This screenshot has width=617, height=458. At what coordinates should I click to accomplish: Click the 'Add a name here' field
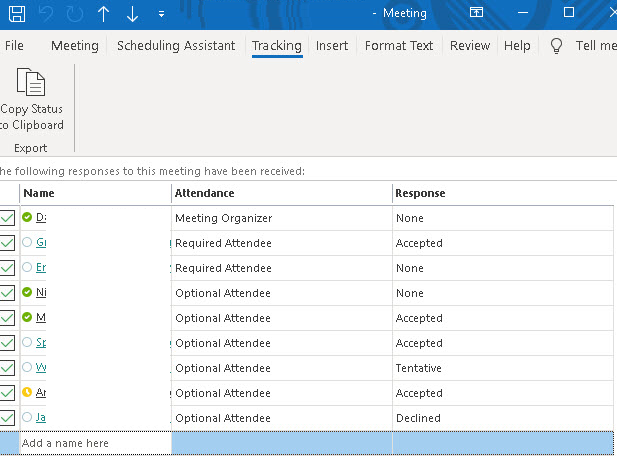pos(96,443)
